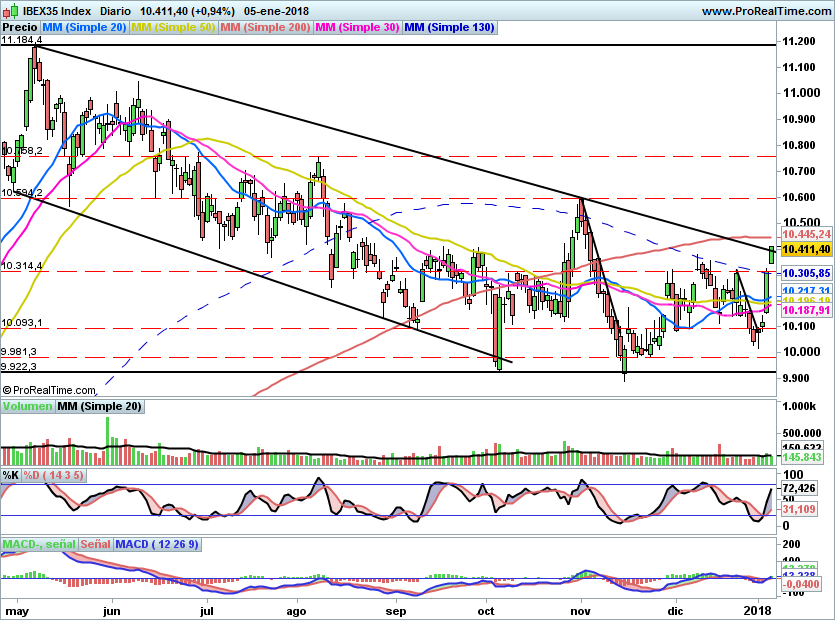Open the www.ProRealTime.com website link
Screen dimensions: 835x620
768,10
